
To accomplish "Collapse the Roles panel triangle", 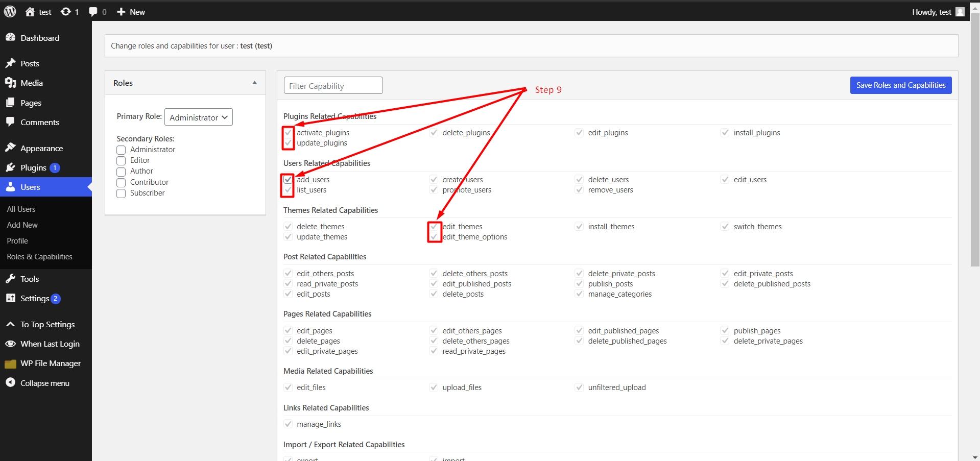I will click(x=254, y=83).
